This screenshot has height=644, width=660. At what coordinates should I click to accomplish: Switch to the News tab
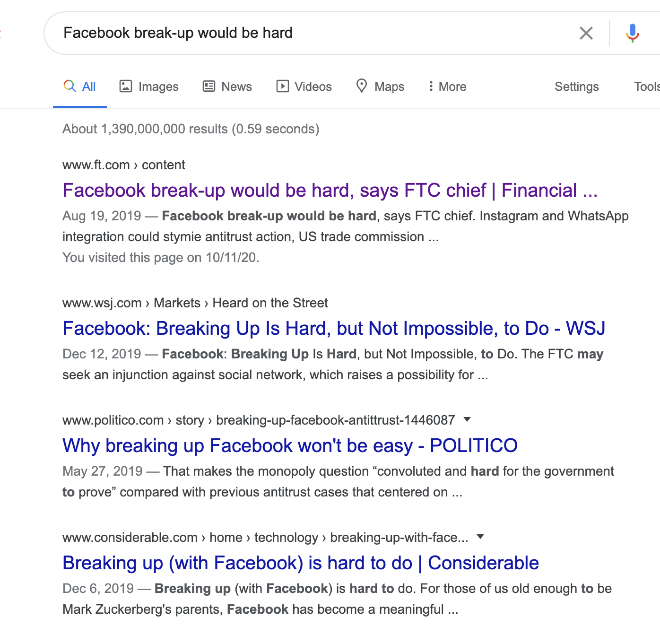(x=236, y=87)
